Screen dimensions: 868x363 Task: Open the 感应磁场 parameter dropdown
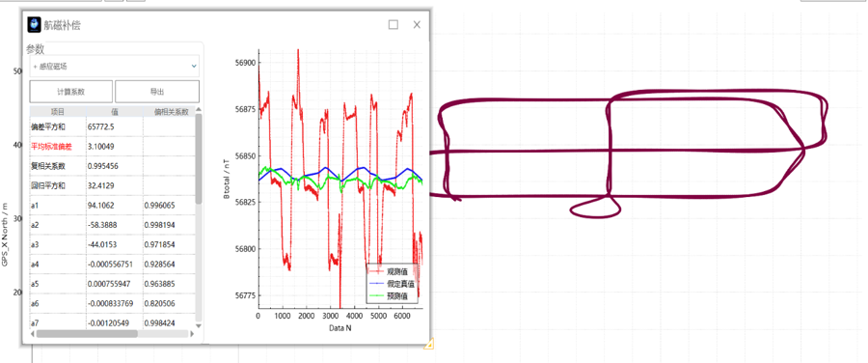coord(114,66)
